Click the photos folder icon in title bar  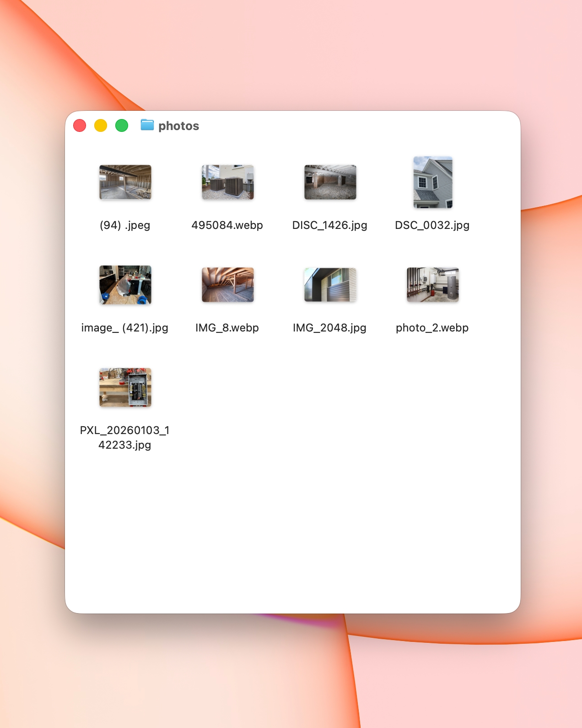[x=147, y=125]
